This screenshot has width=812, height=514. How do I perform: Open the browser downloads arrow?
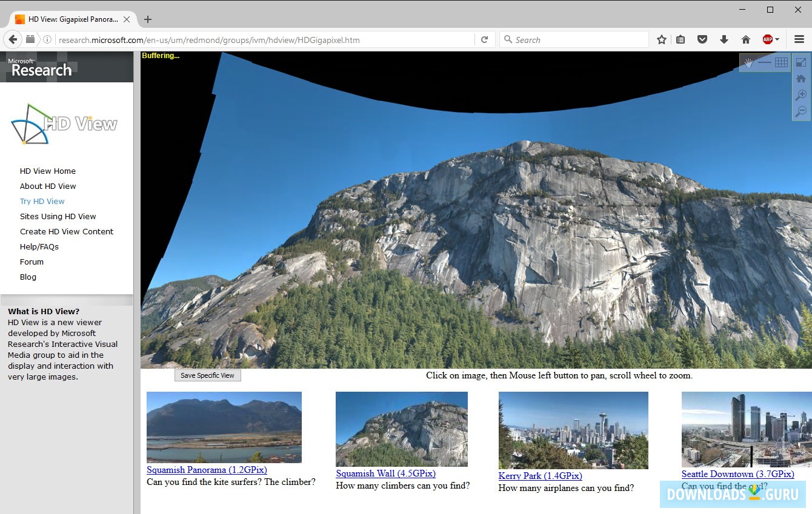(724, 40)
